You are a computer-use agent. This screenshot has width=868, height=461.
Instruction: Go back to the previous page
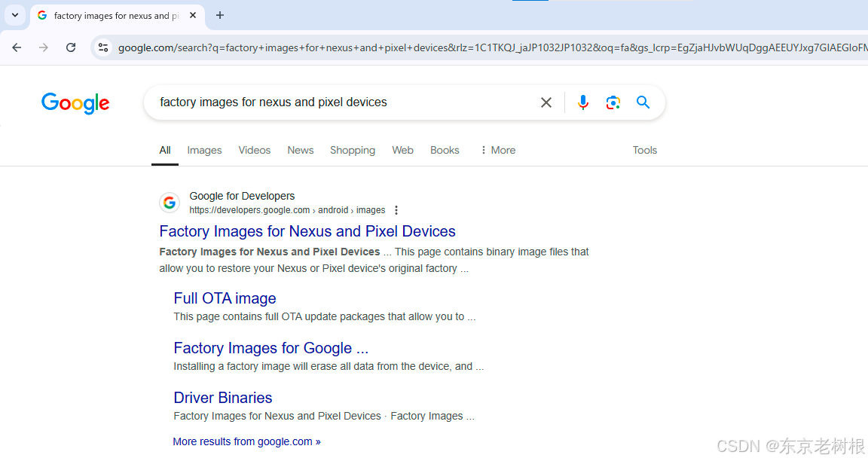click(17, 47)
